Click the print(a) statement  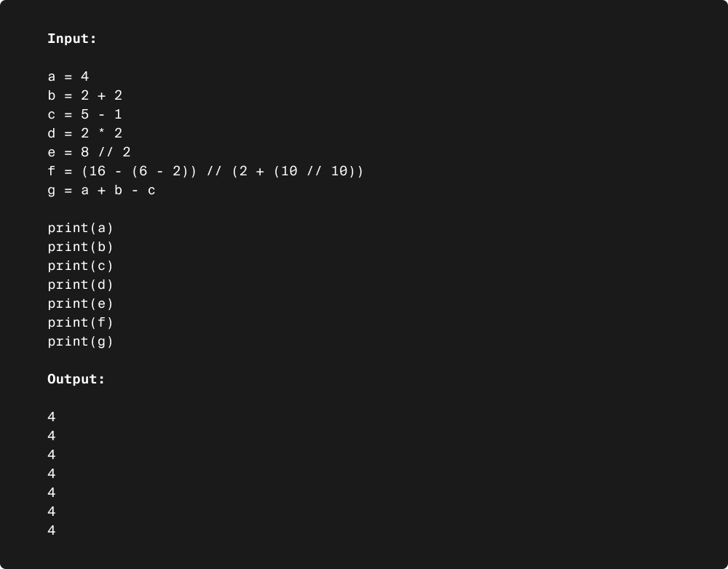(80, 228)
